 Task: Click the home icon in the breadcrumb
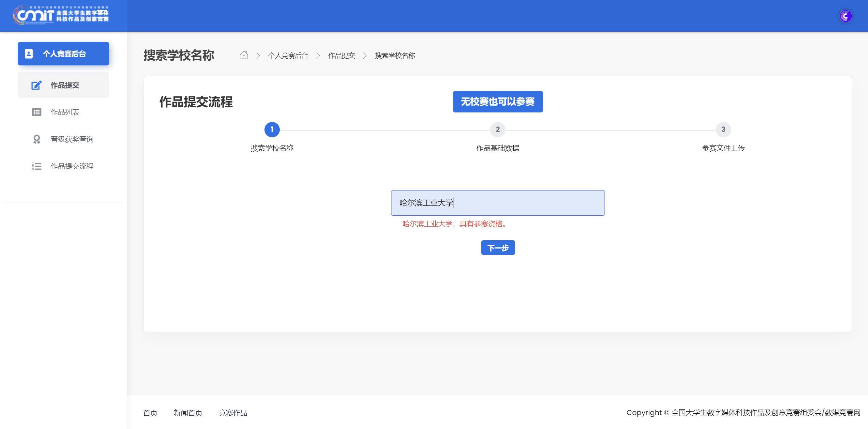244,55
